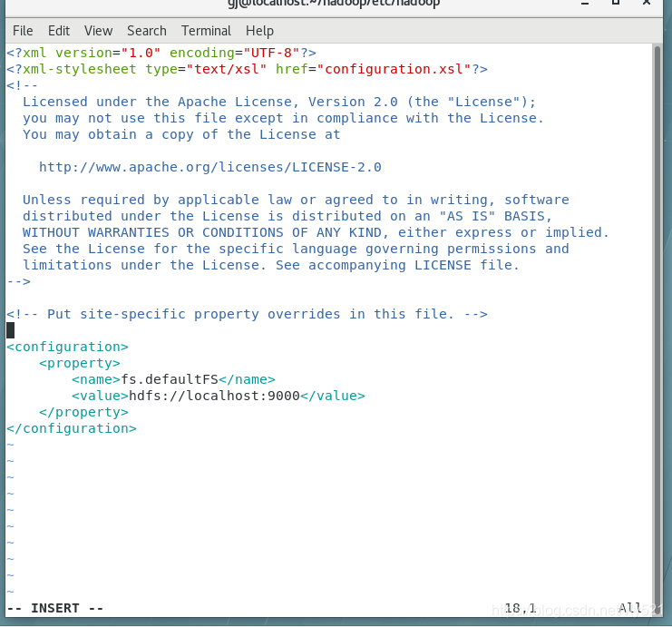Screen dimensions: 672x627
Task: Open the Edit menu
Action: click(59, 31)
